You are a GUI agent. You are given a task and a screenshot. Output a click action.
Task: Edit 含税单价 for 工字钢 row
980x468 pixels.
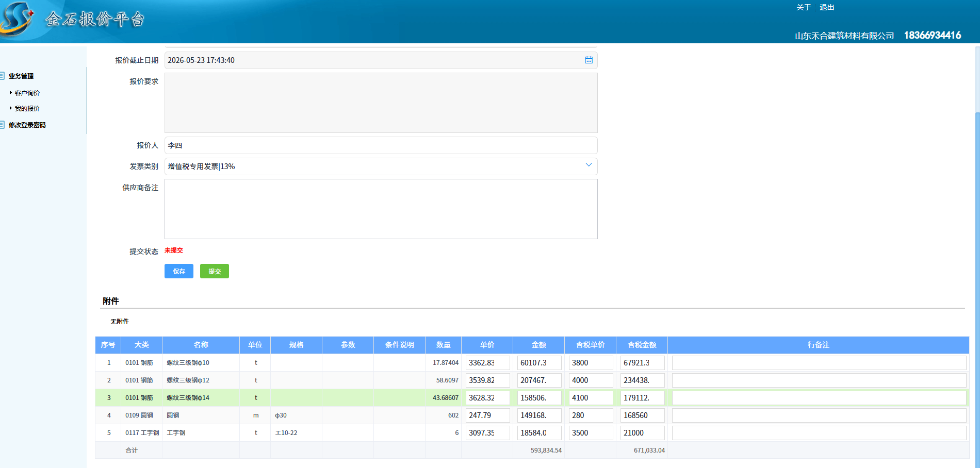tap(591, 433)
